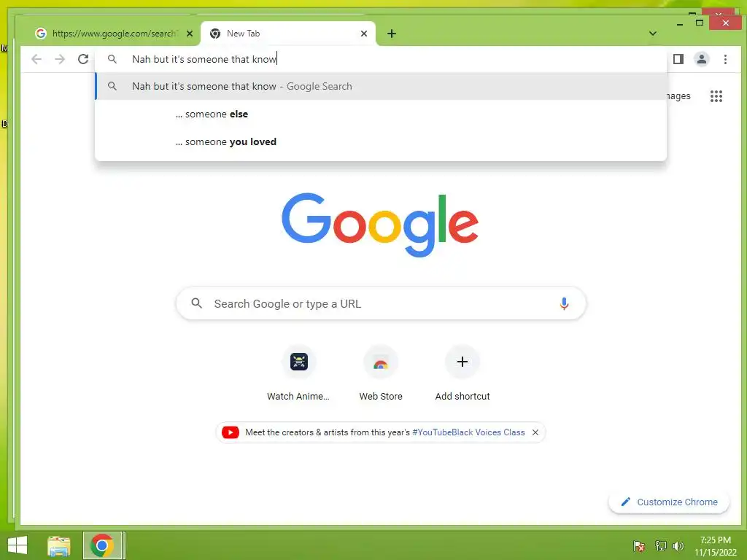Choose the '... someone else' suggestion
Viewport: 747px width, 560px height.
pyautogui.click(x=381, y=114)
